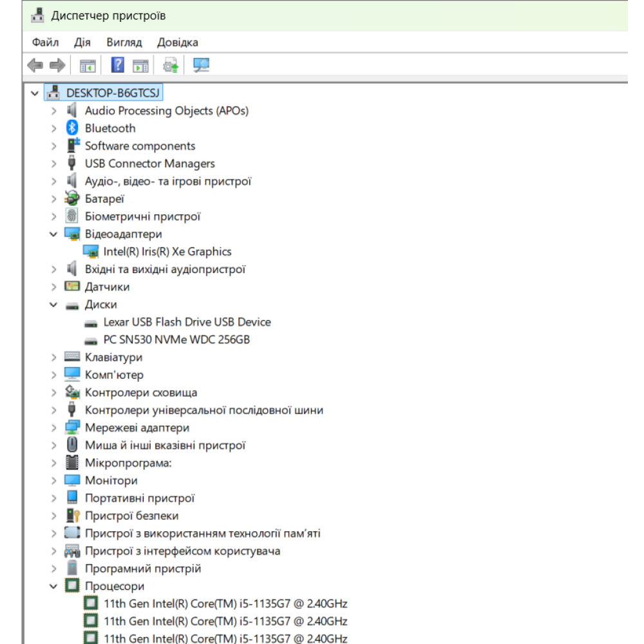The width and height of the screenshot is (644, 644).
Task: Click the Show/hide console tree icon
Action: (88, 66)
